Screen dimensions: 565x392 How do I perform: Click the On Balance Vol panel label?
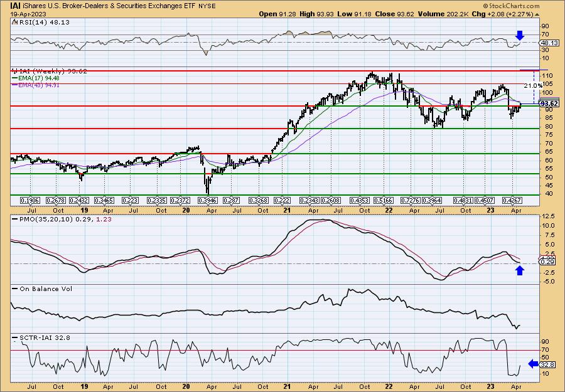point(45,289)
